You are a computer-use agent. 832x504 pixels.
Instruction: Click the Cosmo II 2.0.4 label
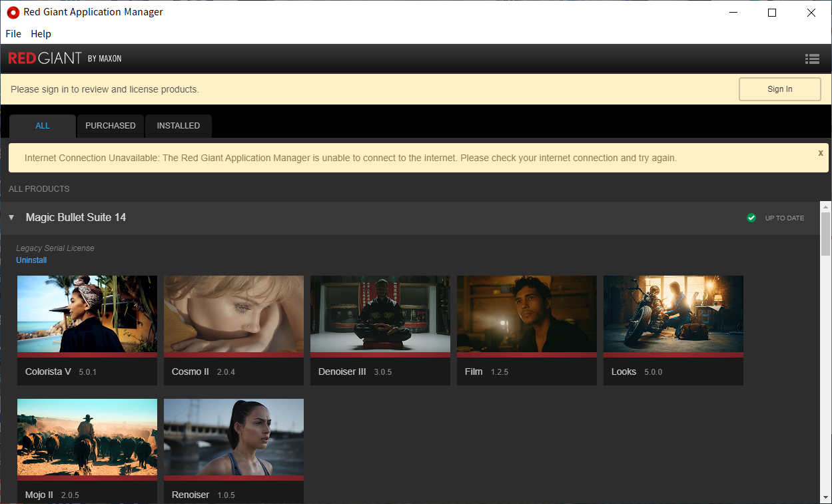click(203, 372)
